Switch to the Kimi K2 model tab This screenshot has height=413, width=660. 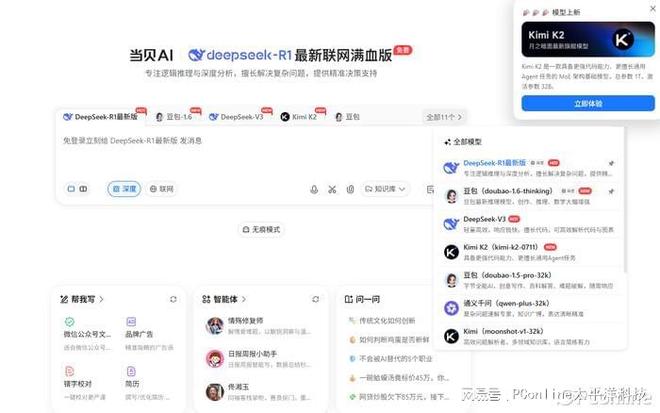click(299, 117)
